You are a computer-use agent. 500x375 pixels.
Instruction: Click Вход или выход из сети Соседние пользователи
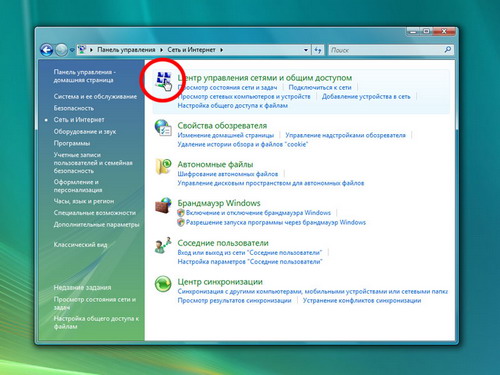coord(250,252)
